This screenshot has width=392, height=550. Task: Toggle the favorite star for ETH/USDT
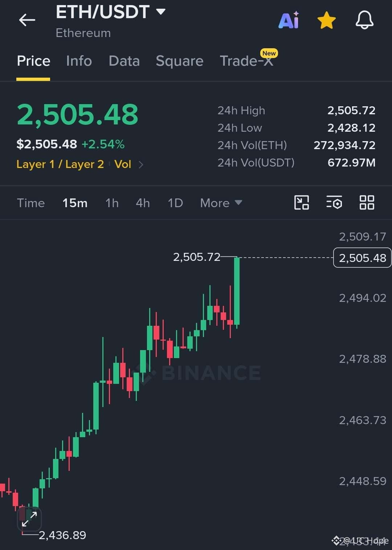[327, 20]
